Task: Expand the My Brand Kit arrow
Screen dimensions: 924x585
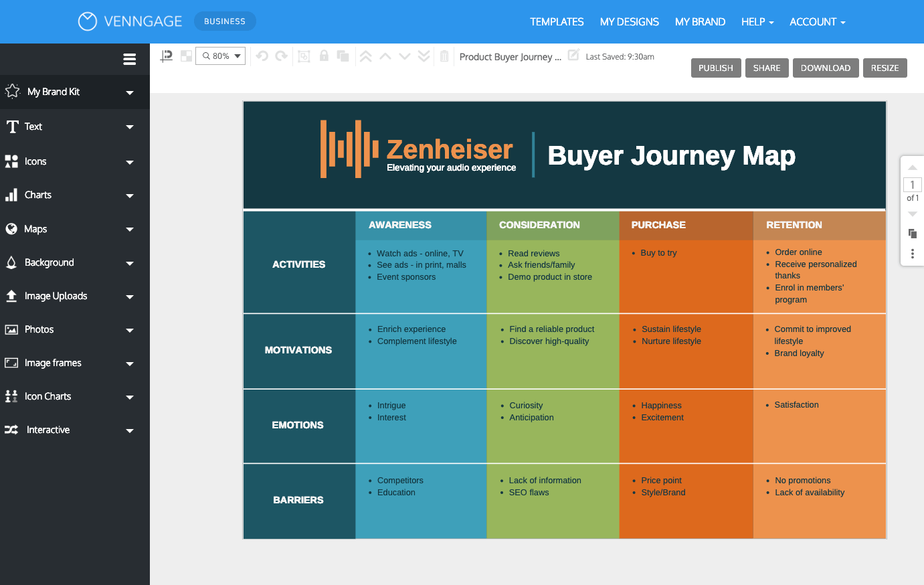Action: pyautogui.click(x=130, y=93)
